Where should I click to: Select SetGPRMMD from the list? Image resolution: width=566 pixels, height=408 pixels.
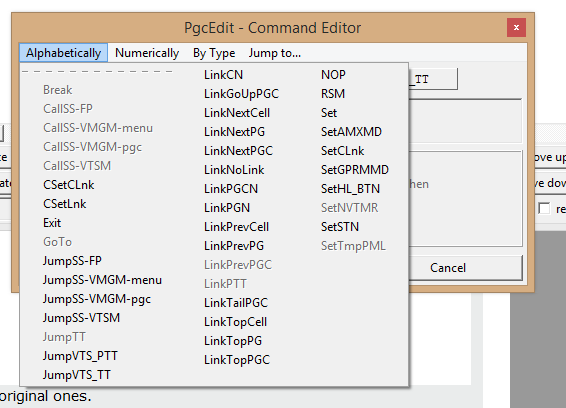(355, 170)
